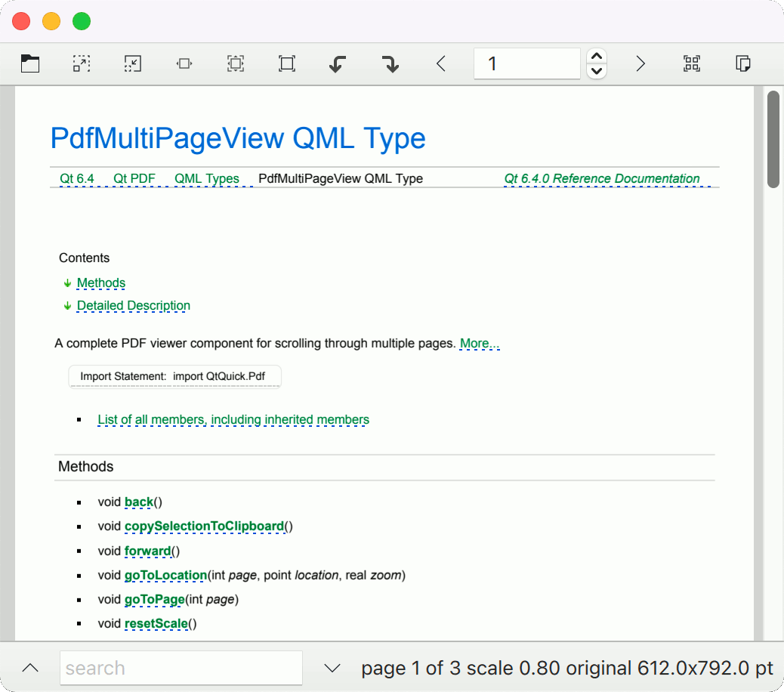Rotate the page counterclockwise
Screen dimensions: 784x692
click(x=338, y=64)
